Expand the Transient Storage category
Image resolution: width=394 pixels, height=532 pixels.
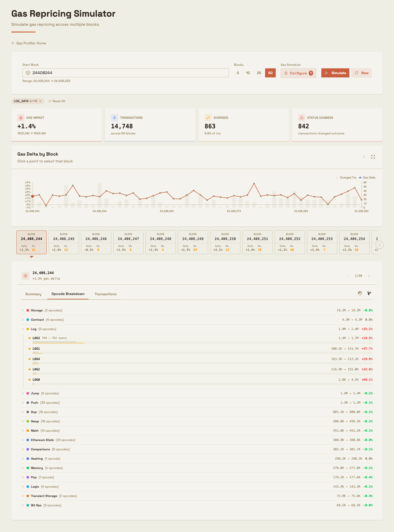pos(197,496)
